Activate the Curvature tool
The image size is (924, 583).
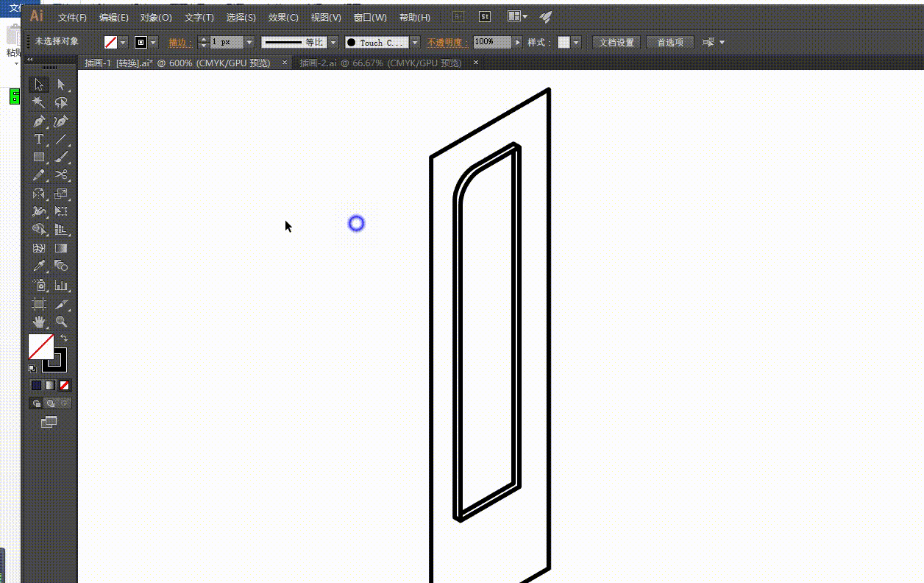(61, 121)
